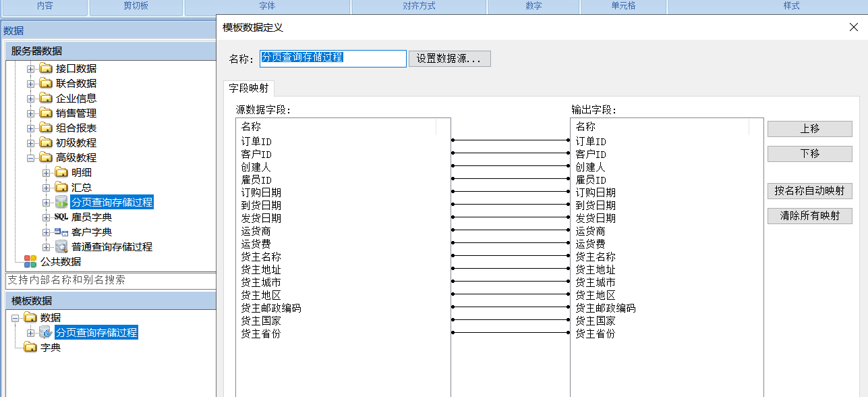The image size is (868, 397).
Task: Click the 公共数据 colored squares icon
Action: tap(30, 262)
